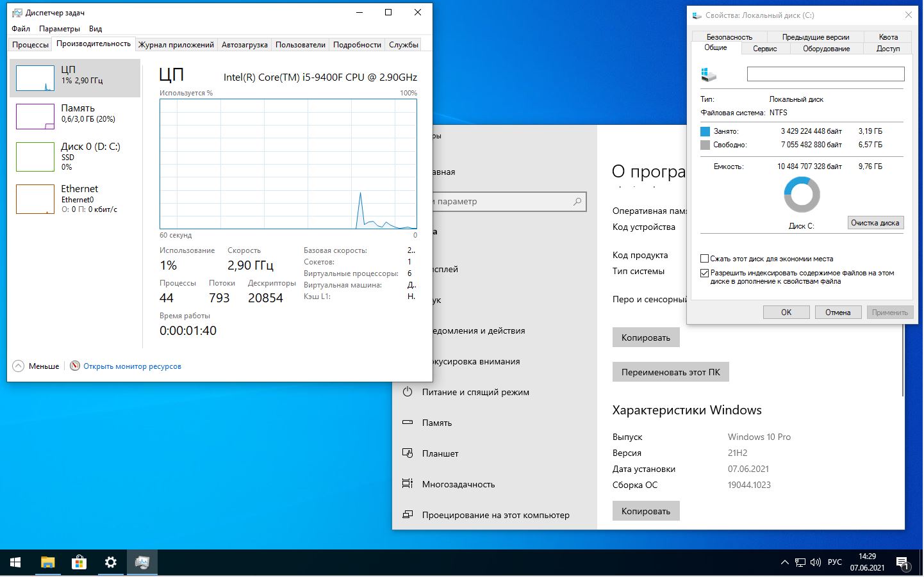This screenshot has width=924, height=577.
Task: Show hidden tray icons chevron
Action: tap(784, 563)
